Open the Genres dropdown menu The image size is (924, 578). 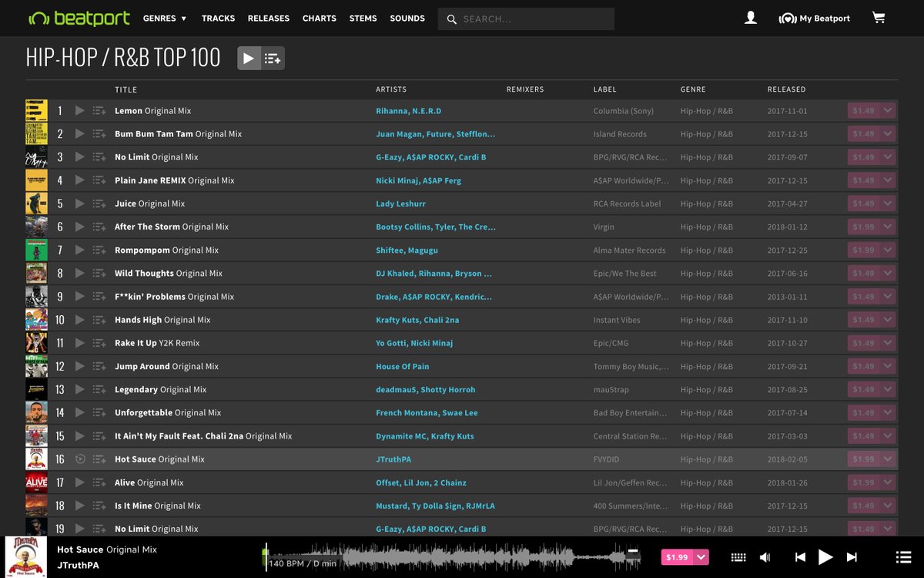click(x=165, y=18)
